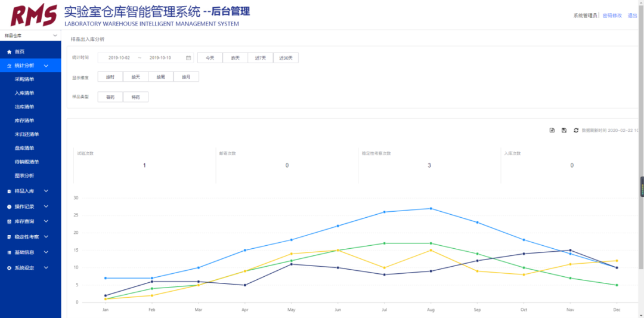
Task: Open 入库清单 in the sidebar
Action: point(24,93)
